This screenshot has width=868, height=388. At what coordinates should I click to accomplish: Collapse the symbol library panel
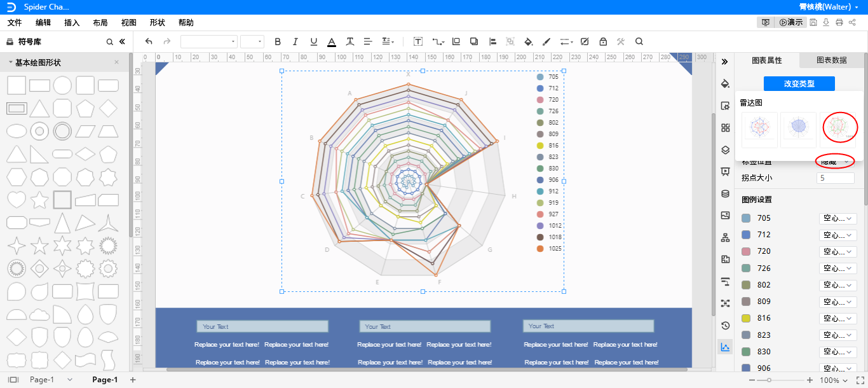[x=122, y=42]
